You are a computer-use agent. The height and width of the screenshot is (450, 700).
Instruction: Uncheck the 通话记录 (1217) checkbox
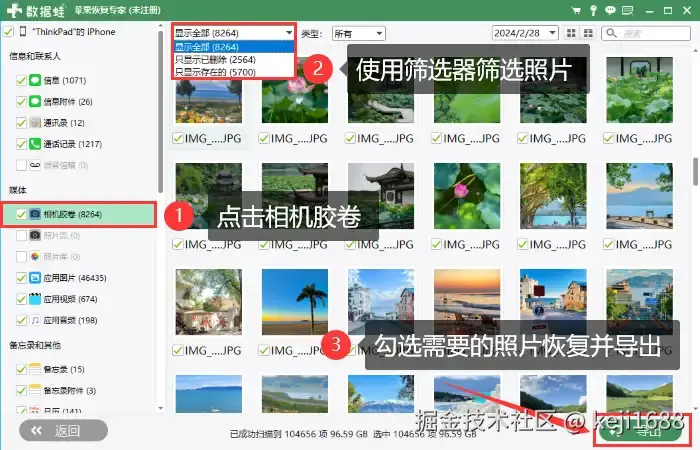(21, 144)
